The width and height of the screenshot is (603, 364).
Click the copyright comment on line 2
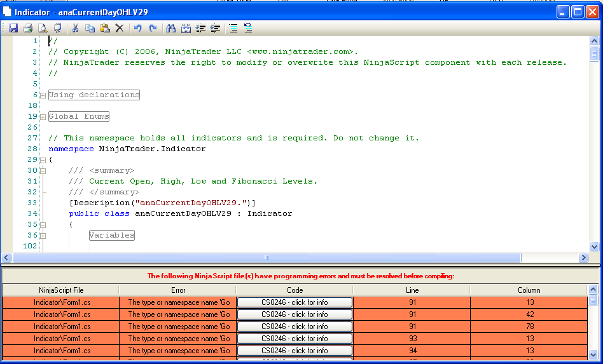tap(203, 51)
